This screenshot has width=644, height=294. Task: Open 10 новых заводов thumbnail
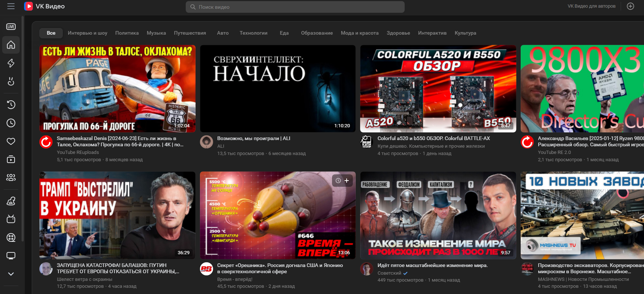coord(582,216)
